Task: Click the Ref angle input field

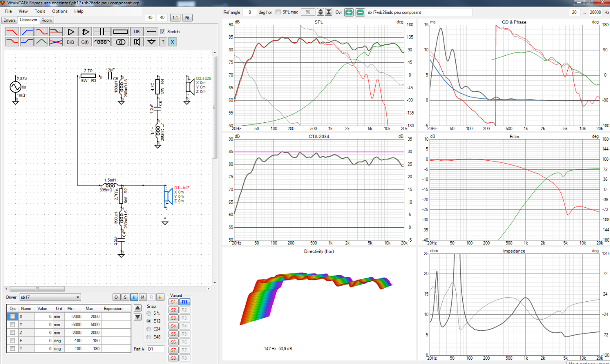Action: pos(249,12)
